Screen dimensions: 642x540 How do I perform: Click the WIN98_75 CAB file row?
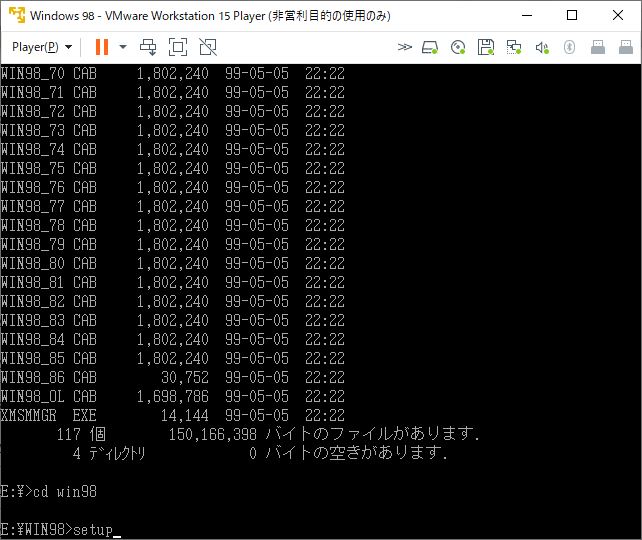tap(172, 169)
